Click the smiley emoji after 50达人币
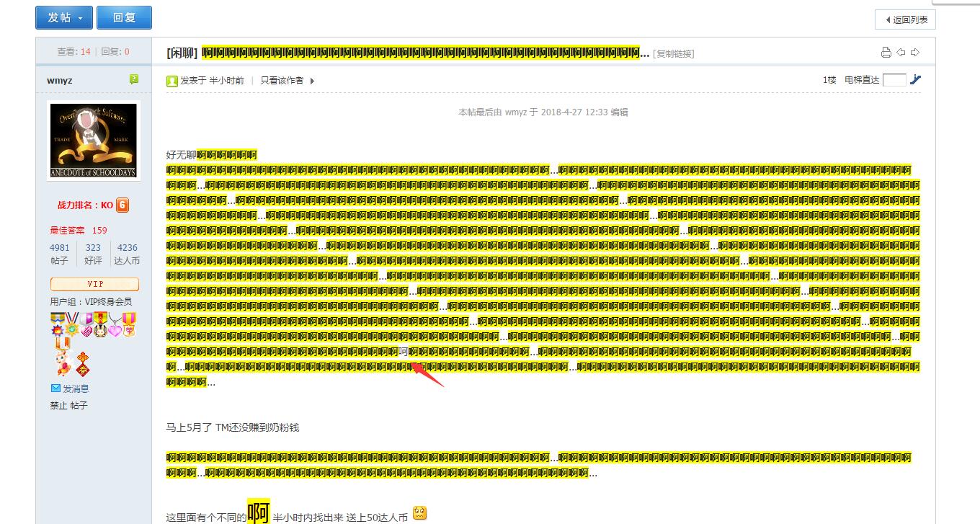Screen dimensions: 980x524 pos(419,513)
